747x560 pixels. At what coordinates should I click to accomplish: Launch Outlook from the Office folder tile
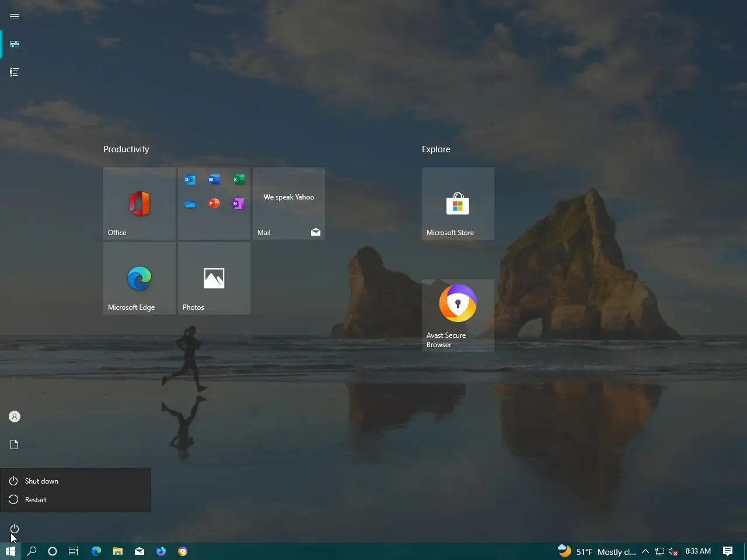pyautogui.click(x=190, y=180)
